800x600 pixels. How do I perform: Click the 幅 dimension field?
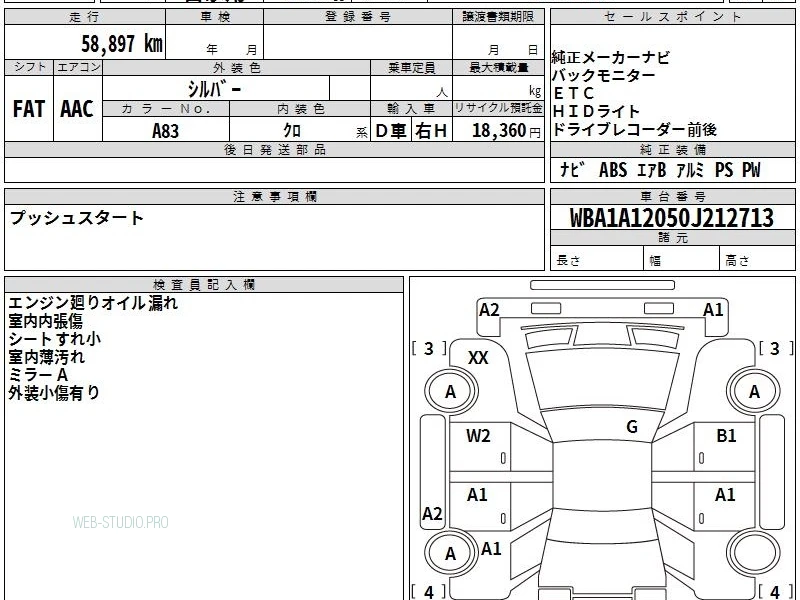point(682,258)
